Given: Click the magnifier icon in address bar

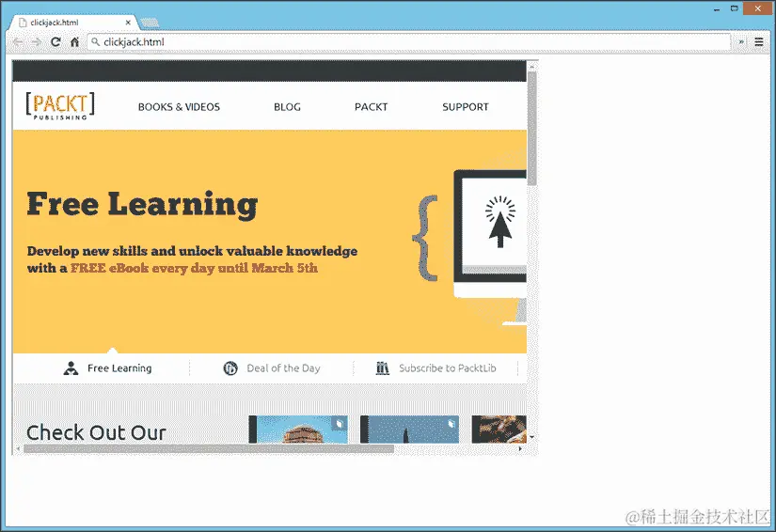Looking at the screenshot, I should (96, 42).
